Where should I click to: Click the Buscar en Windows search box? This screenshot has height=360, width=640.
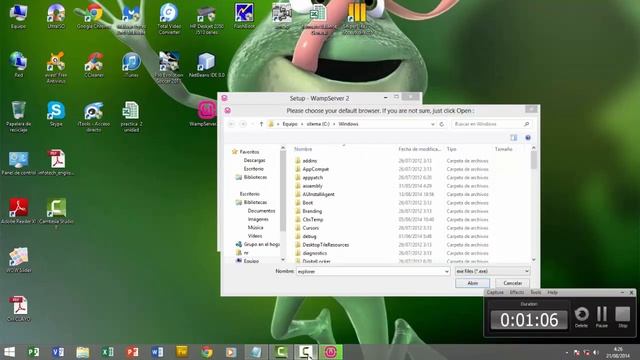click(x=491, y=124)
